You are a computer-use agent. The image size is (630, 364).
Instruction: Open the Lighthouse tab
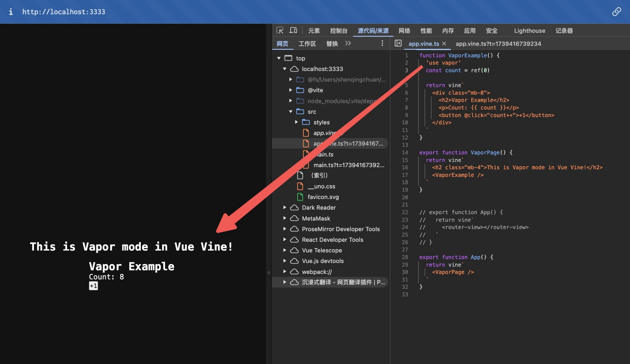[x=530, y=31]
